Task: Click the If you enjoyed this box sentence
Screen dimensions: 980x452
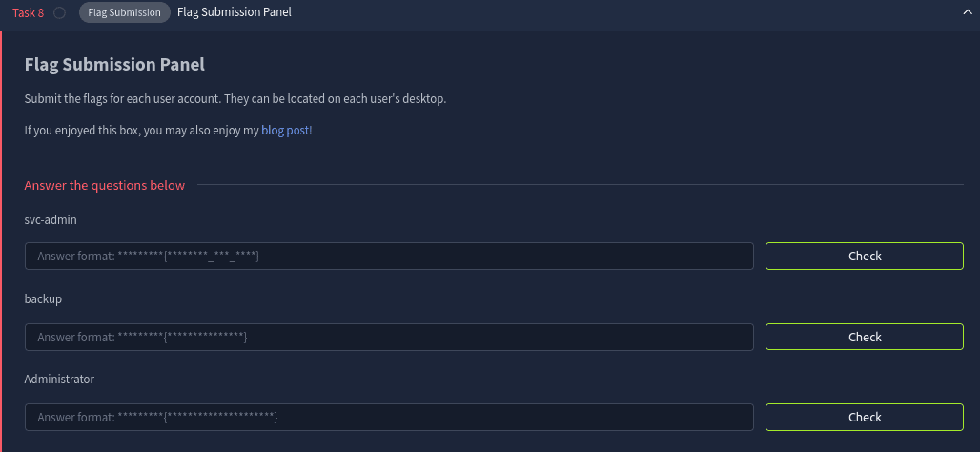Action: coord(141,131)
